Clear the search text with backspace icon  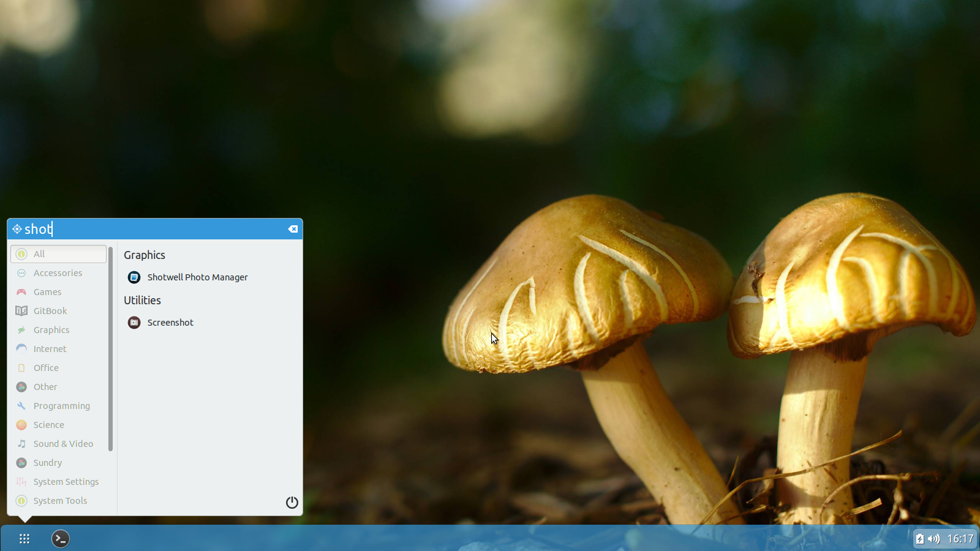[293, 229]
